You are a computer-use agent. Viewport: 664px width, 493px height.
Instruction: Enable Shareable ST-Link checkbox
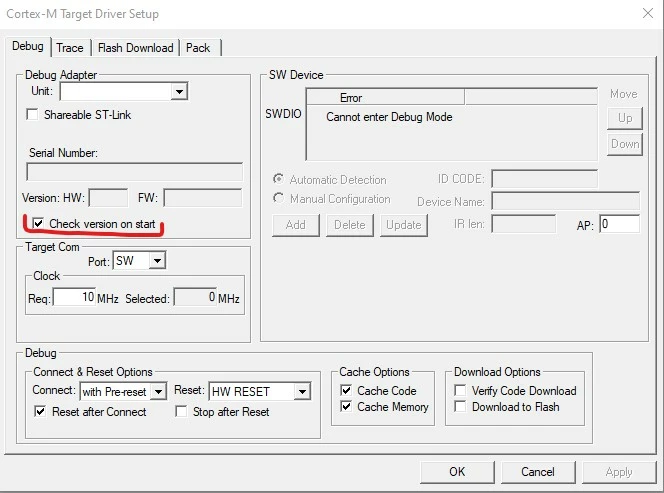(33, 115)
